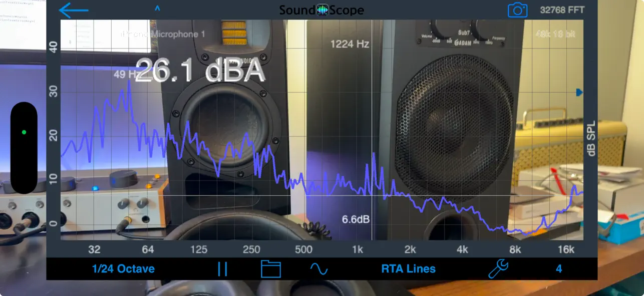Click the 125 frequency axis label
Image resolution: width=644 pixels, height=296 pixels.
(x=199, y=249)
